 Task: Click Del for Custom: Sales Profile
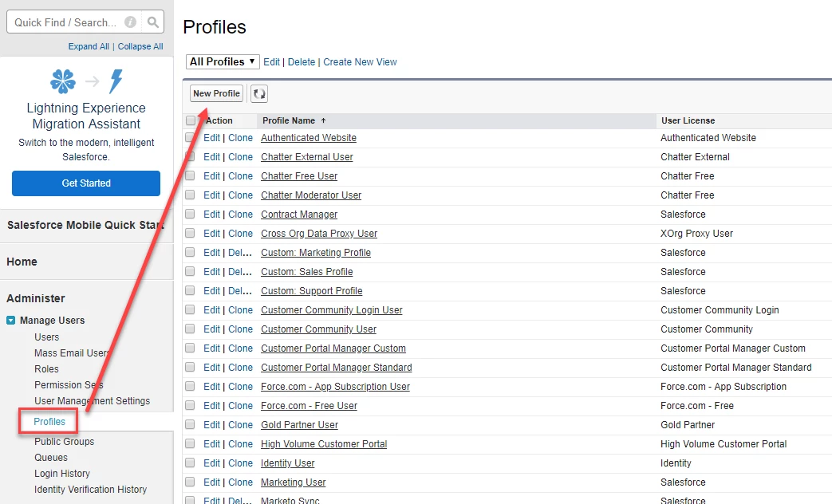click(x=240, y=272)
